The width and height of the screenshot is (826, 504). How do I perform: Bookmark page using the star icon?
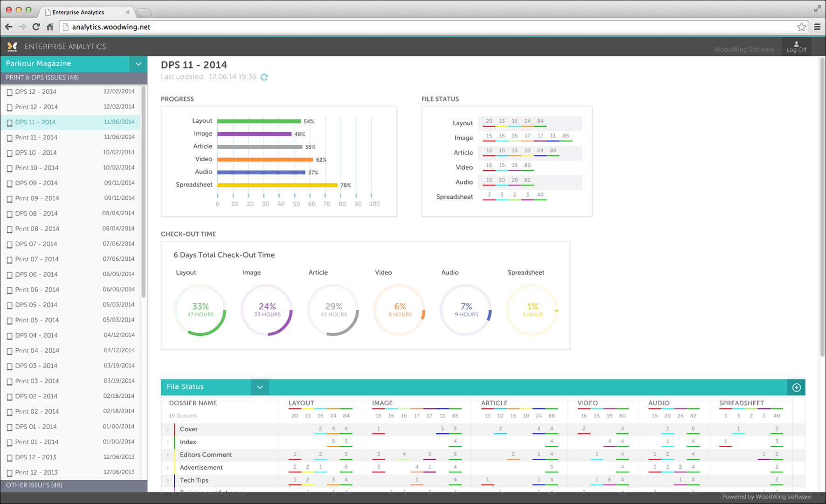pos(801,27)
